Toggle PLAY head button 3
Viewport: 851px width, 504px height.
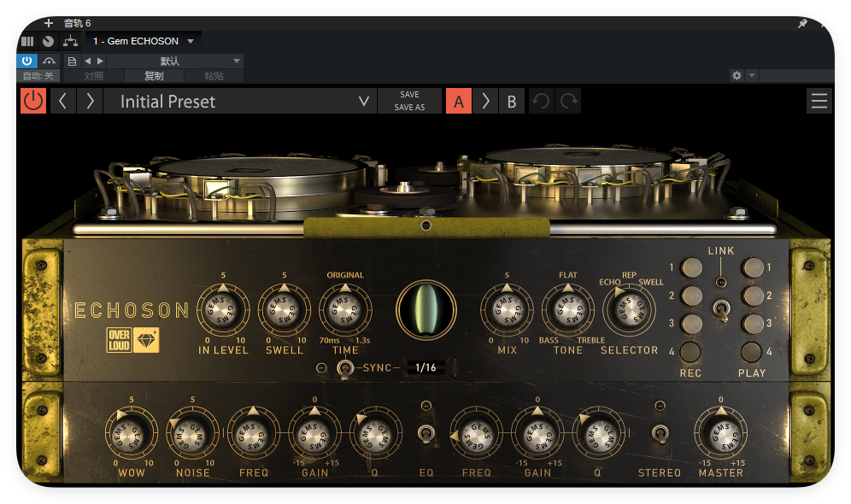(x=752, y=324)
